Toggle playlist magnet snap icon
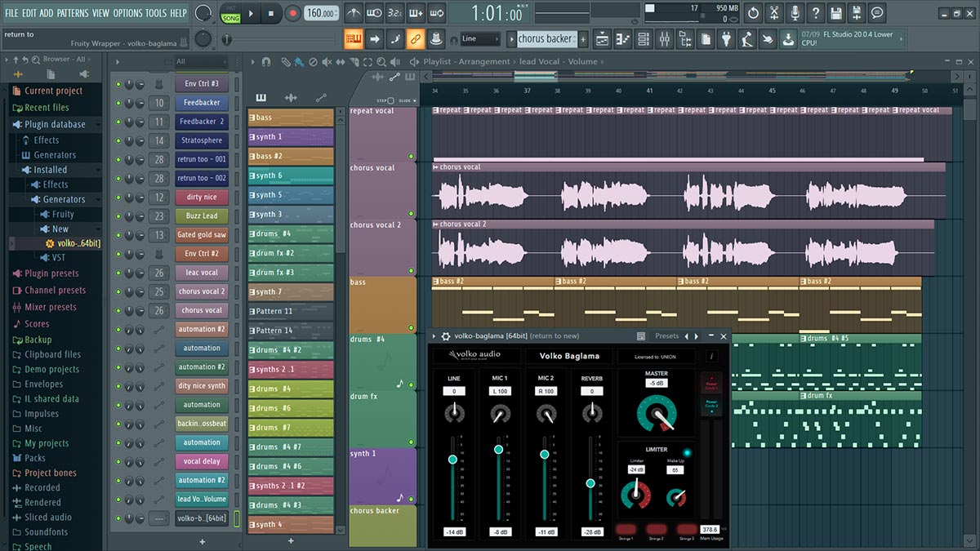This screenshot has height=551, width=980. [x=265, y=62]
